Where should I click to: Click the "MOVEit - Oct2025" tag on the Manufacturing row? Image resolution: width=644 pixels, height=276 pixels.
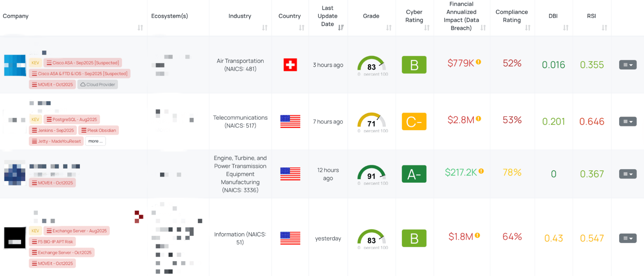coord(52,183)
